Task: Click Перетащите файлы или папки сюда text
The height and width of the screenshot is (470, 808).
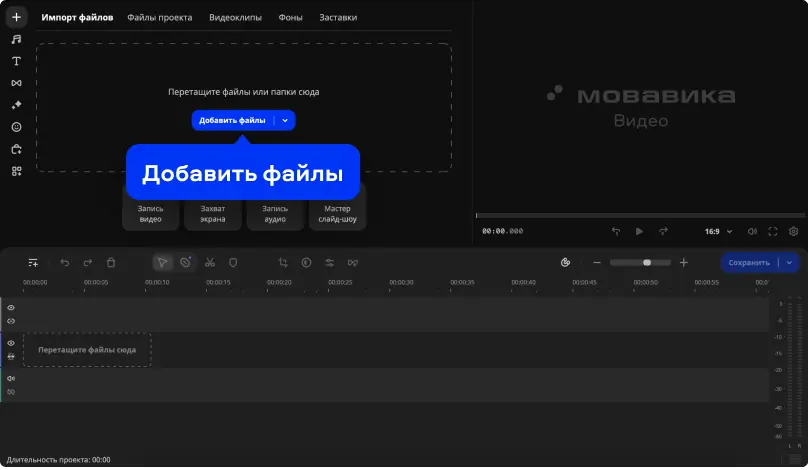Action: coord(244,92)
